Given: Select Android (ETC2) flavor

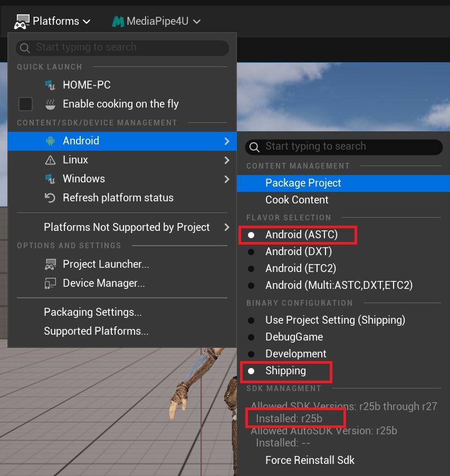Looking at the screenshot, I should pyautogui.click(x=343, y=268).
